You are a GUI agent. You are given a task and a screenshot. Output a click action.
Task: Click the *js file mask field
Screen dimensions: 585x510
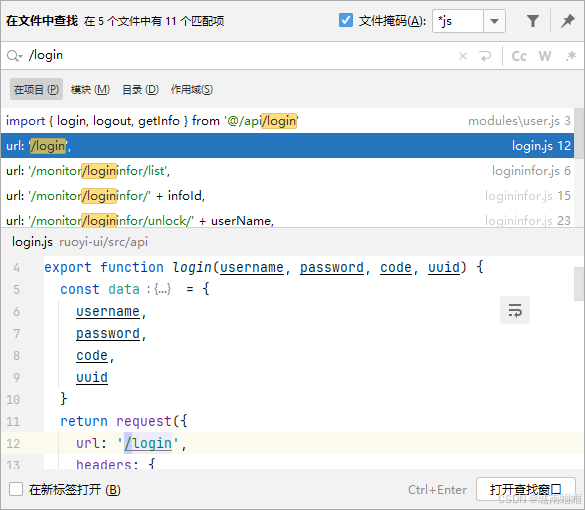click(x=458, y=21)
